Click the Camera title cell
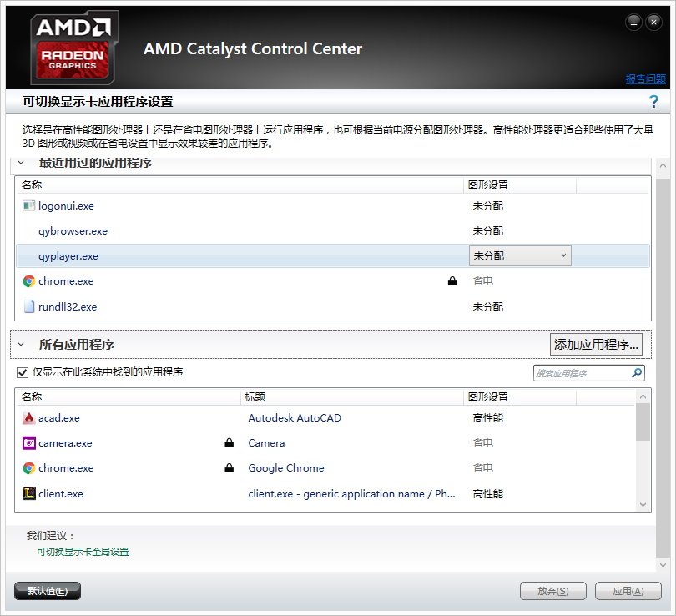Image resolution: width=676 pixels, height=616 pixels. tap(266, 442)
